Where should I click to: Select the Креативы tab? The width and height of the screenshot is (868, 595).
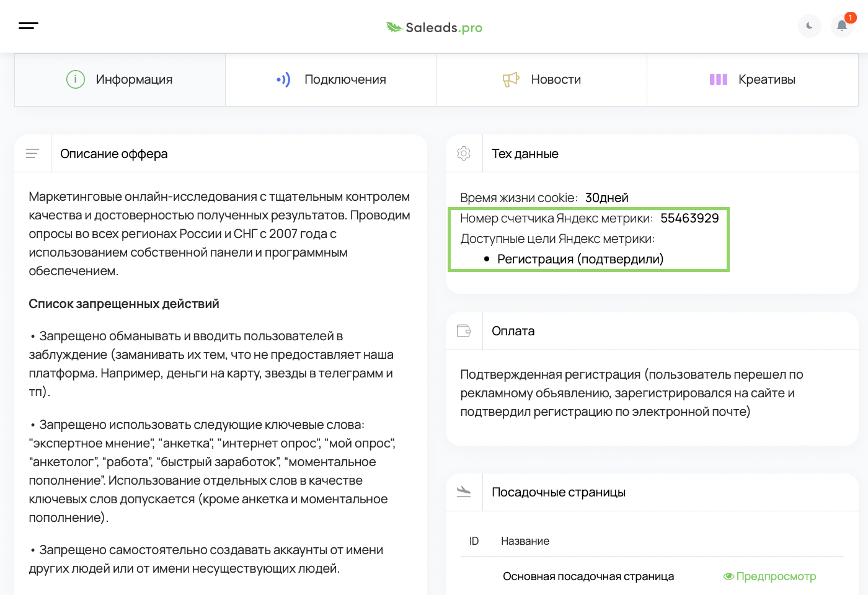[752, 79]
